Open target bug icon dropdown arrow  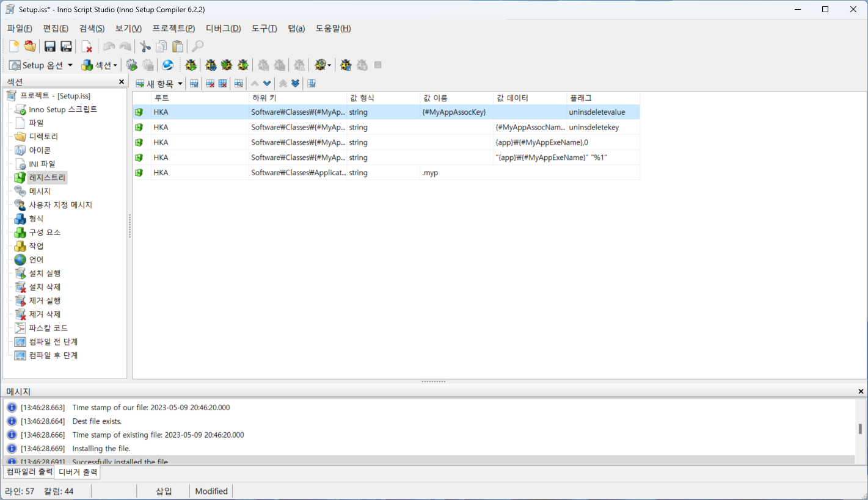tap(329, 65)
